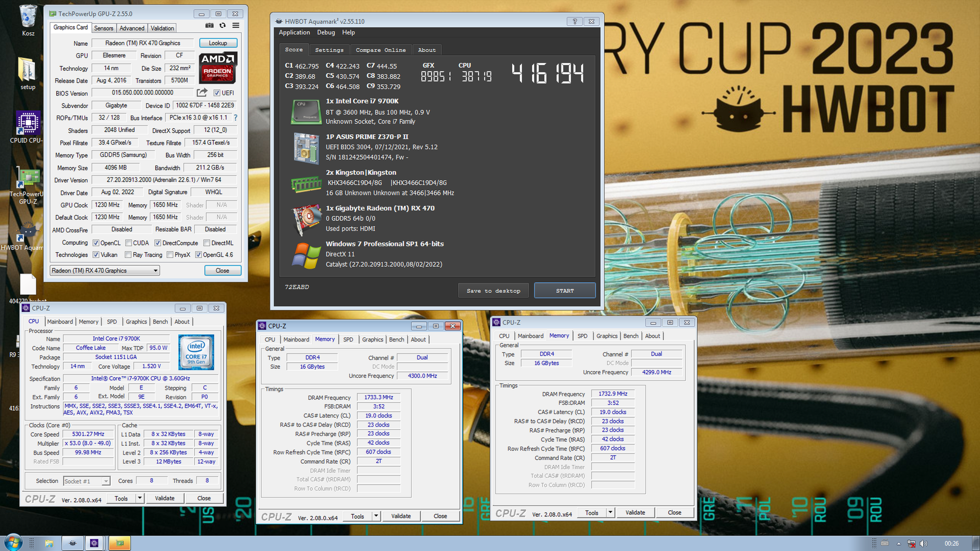
Task: Toggle the CUDA checkbox
Action: tap(129, 243)
